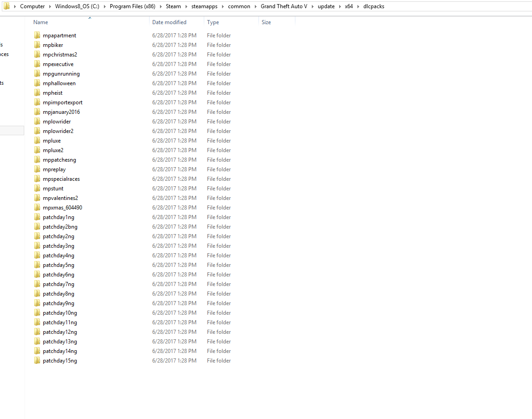Expand the arrow after steamapps breadcrumb
The image size is (532, 419).
click(222, 6)
